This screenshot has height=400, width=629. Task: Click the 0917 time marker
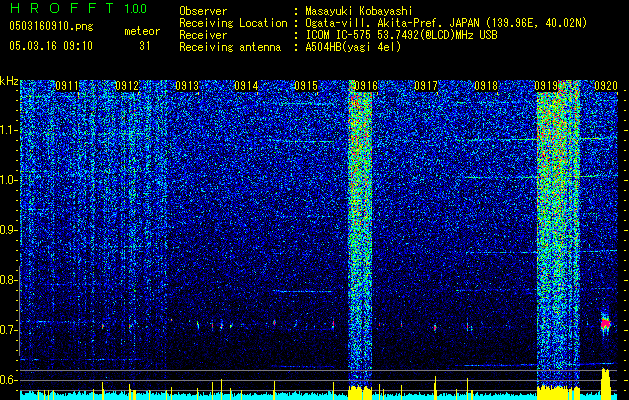pyautogui.click(x=426, y=85)
